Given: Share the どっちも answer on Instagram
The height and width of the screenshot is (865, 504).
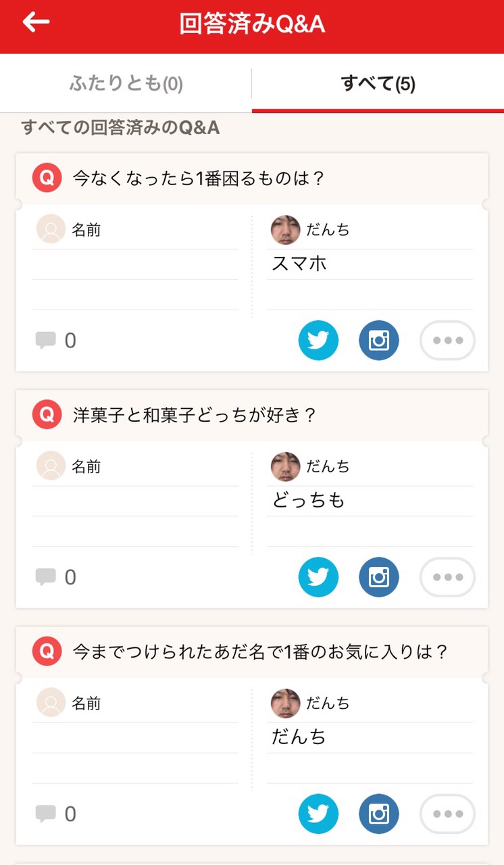Looking at the screenshot, I should coord(379,577).
